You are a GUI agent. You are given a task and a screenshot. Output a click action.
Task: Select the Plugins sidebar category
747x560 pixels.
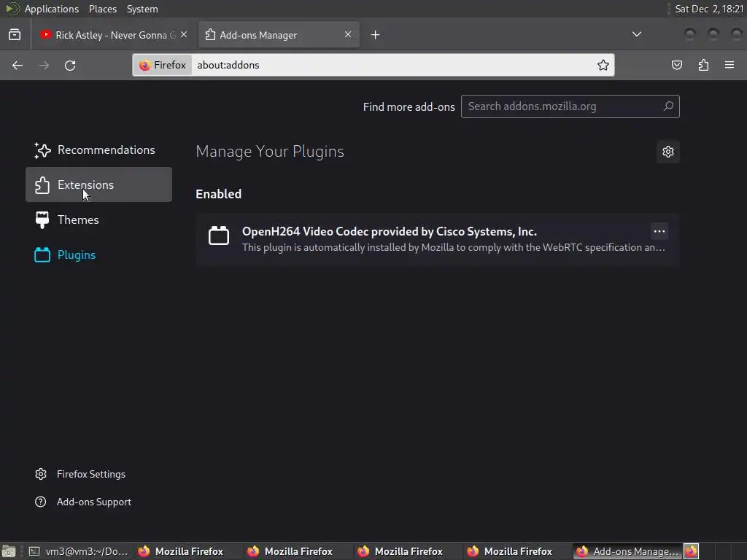[98, 254]
